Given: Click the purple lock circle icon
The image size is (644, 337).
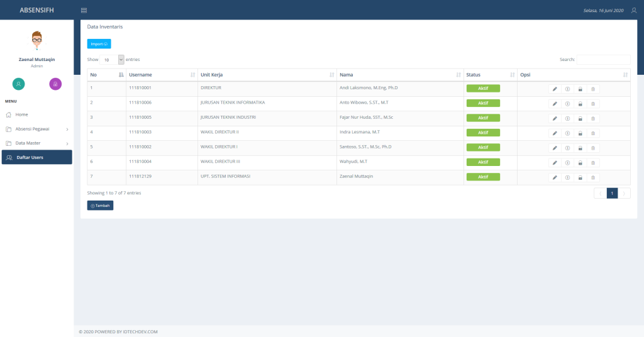Looking at the screenshot, I should tap(55, 84).
